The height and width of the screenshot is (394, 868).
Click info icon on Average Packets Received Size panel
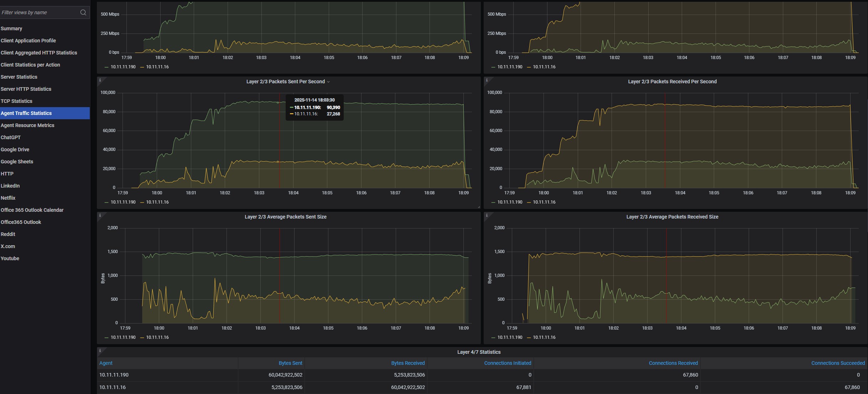click(487, 215)
